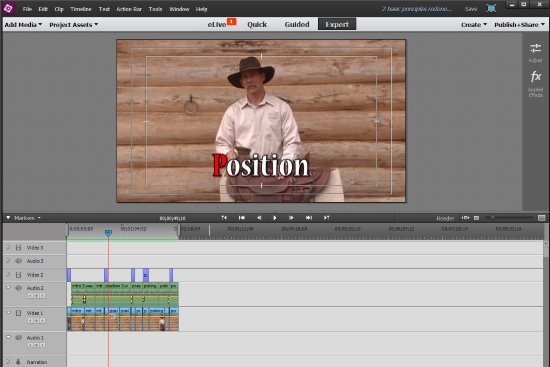
Task: Collapse the Audio 2 track
Action: (8, 288)
